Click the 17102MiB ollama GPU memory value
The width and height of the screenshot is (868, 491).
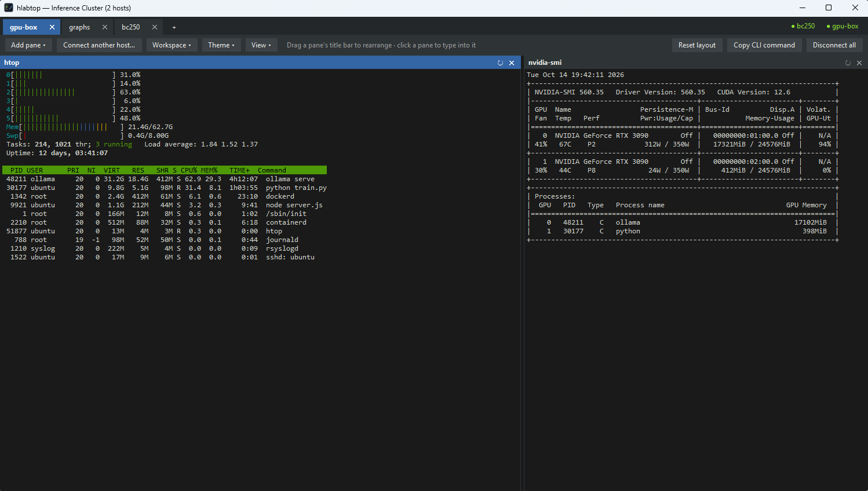click(810, 222)
